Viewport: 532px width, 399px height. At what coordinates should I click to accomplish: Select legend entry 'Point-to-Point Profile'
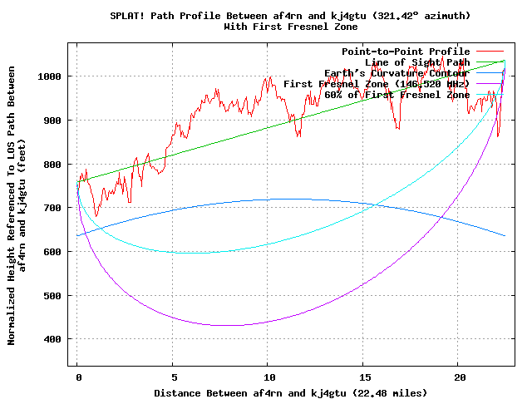pyautogui.click(x=406, y=52)
